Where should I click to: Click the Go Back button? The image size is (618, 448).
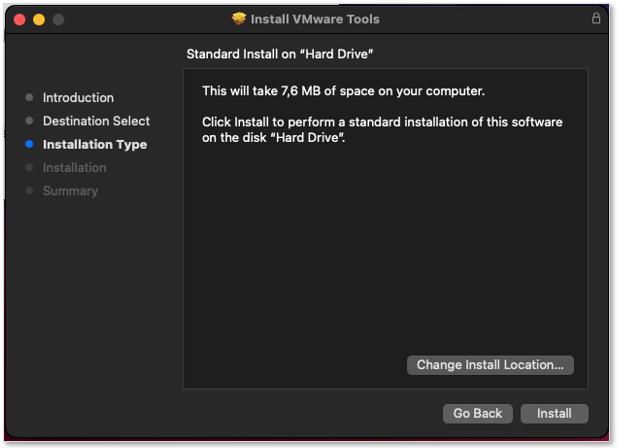pos(477,413)
